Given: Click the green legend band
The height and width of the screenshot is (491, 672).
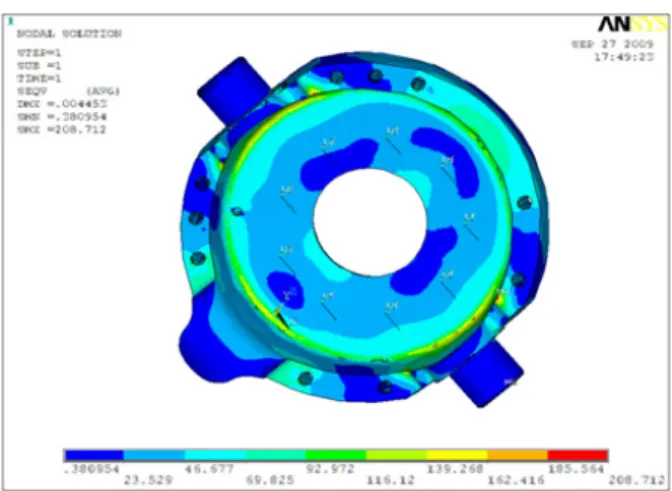Looking at the screenshot, I should click(336, 455).
